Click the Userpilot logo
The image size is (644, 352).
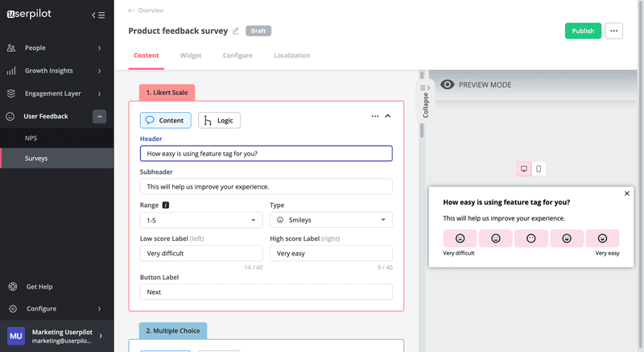click(x=29, y=14)
